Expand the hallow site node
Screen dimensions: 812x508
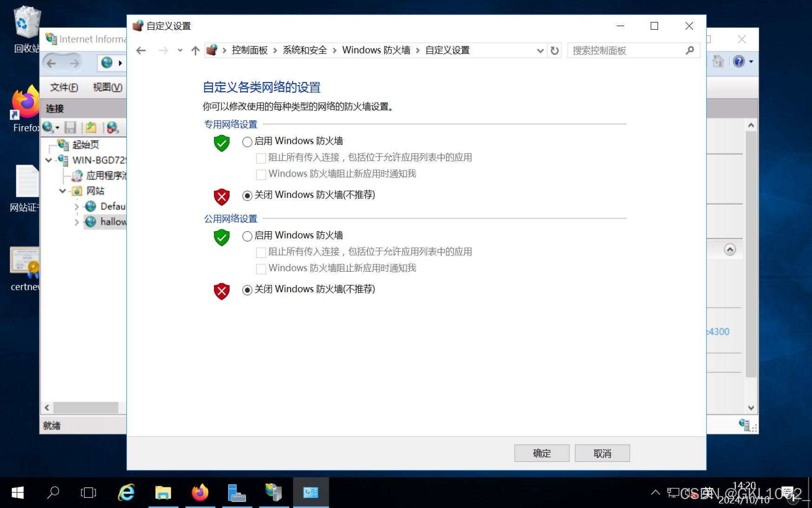click(x=77, y=222)
